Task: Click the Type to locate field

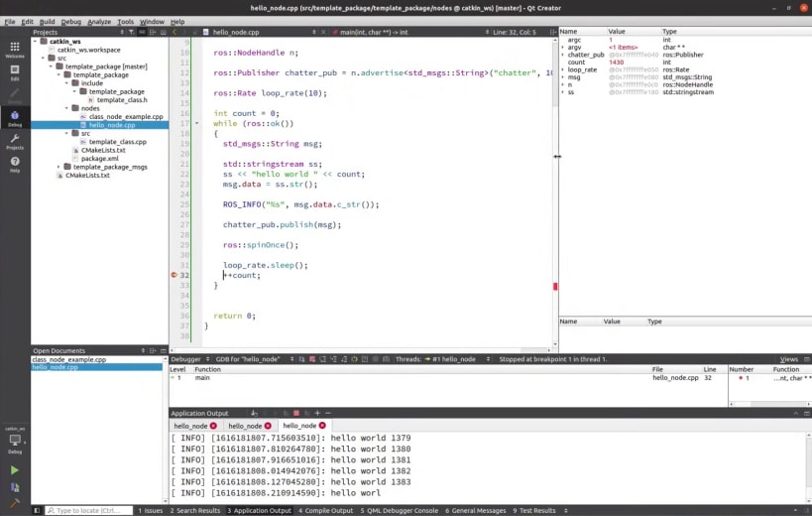Action: click(88, 511)
